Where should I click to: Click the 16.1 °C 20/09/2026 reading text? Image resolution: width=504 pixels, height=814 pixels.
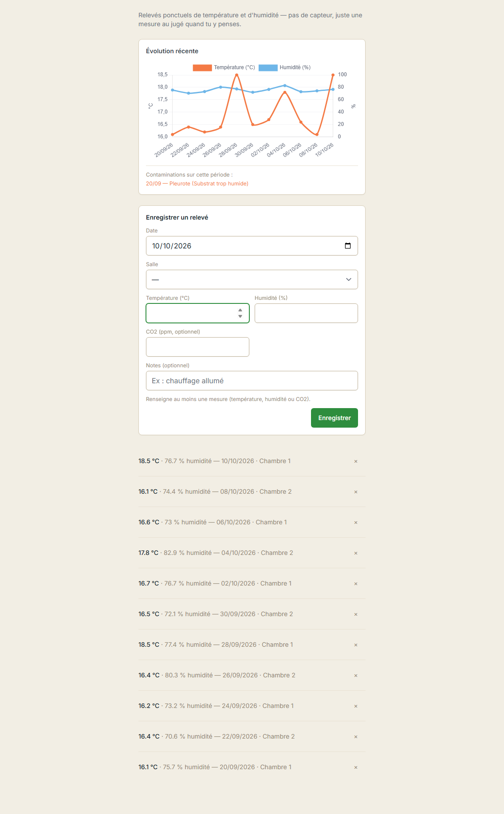215,767
